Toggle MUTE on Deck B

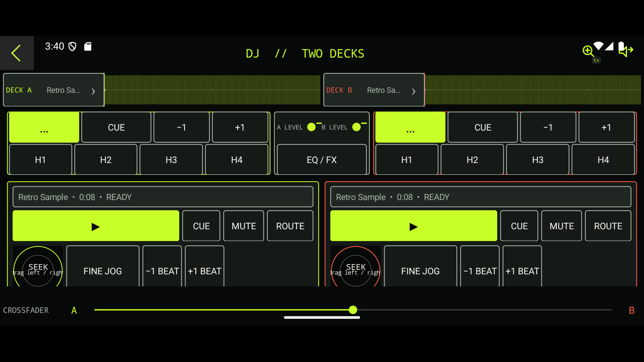tap(562, 226)
